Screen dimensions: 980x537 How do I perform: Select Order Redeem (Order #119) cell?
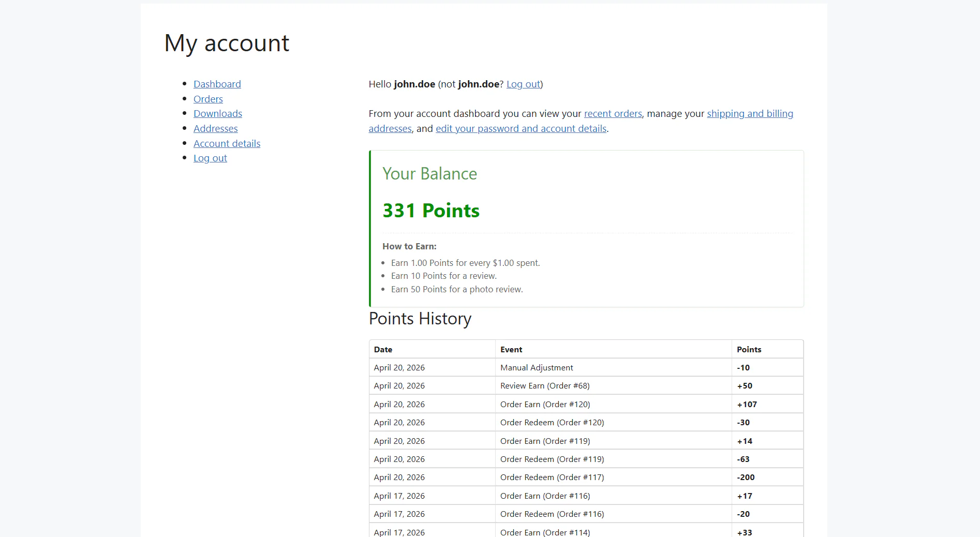point(613,459)
